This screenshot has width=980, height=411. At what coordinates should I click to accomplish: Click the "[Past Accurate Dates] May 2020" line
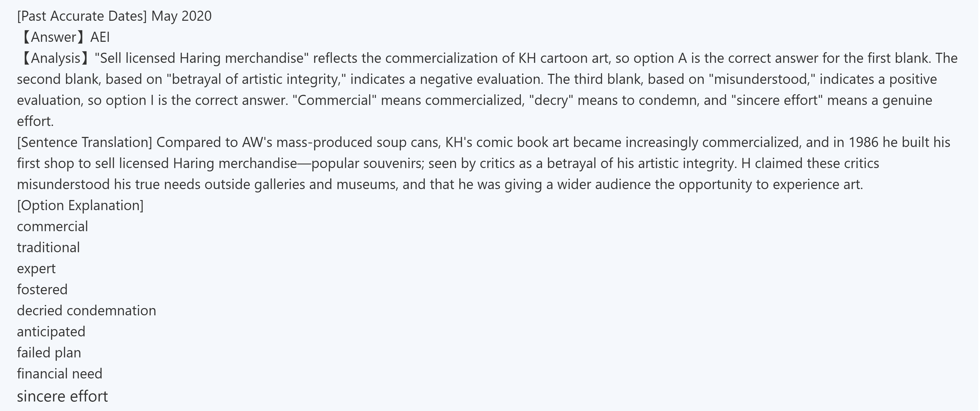(114, 16)
